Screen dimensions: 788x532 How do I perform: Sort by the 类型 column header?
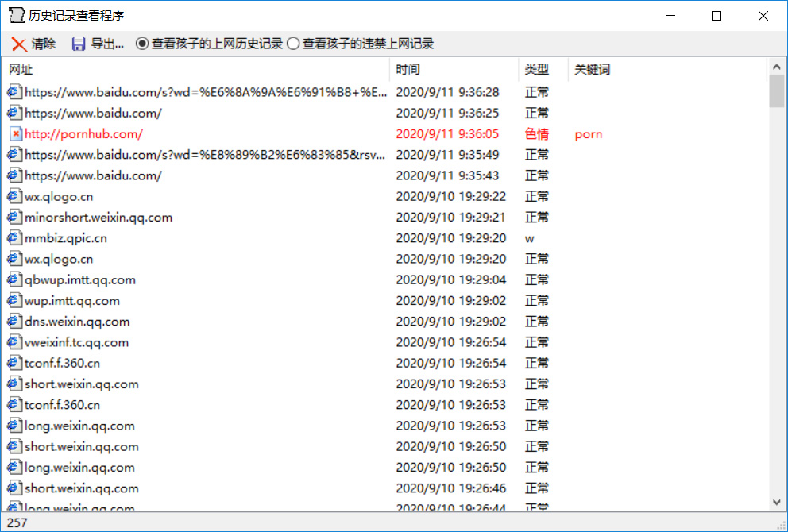click(543, 69)
